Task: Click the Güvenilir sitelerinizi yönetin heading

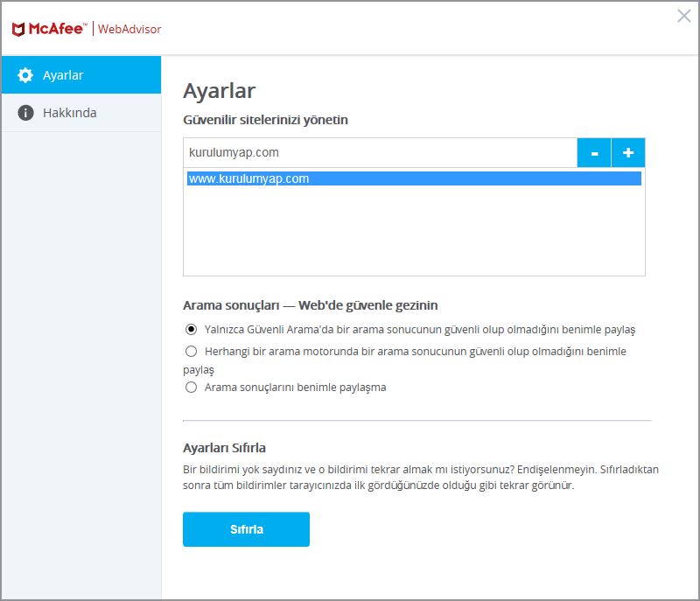Action: click(x=265, y=120)
